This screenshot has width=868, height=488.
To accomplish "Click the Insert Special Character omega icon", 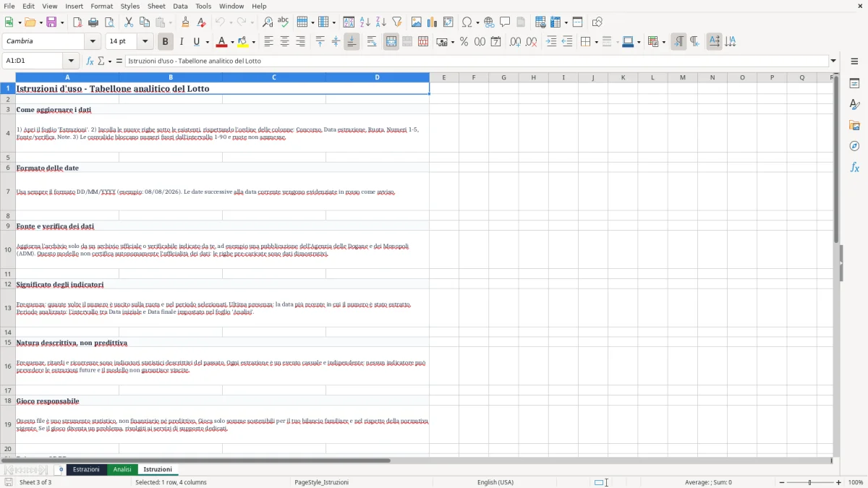I will (x=467, y=22).
